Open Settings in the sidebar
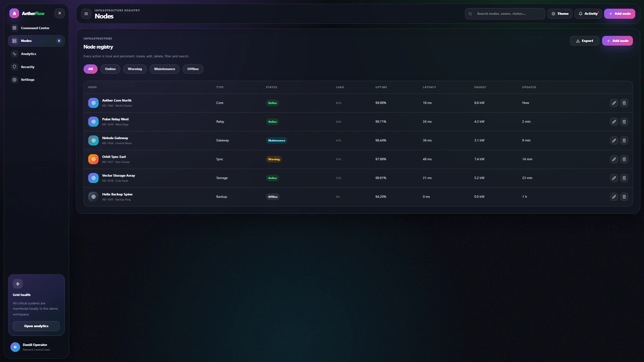 click(x=36, y=80)
